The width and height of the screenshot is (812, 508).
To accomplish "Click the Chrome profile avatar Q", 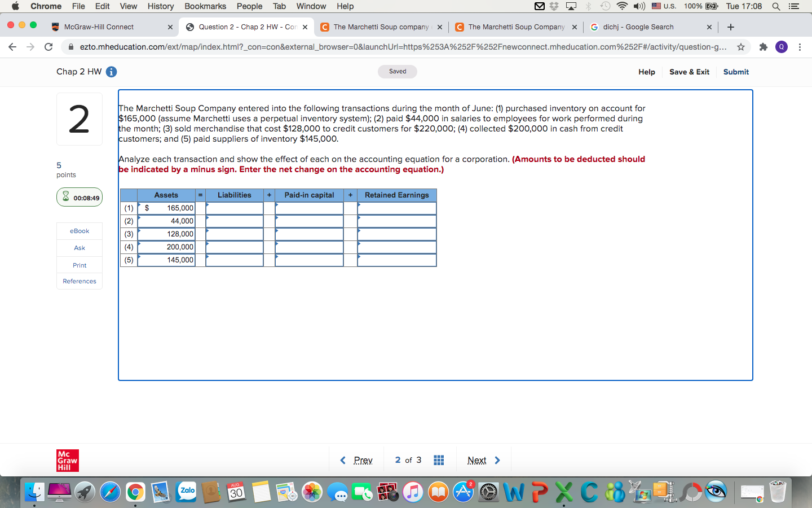I will [781, 47].
